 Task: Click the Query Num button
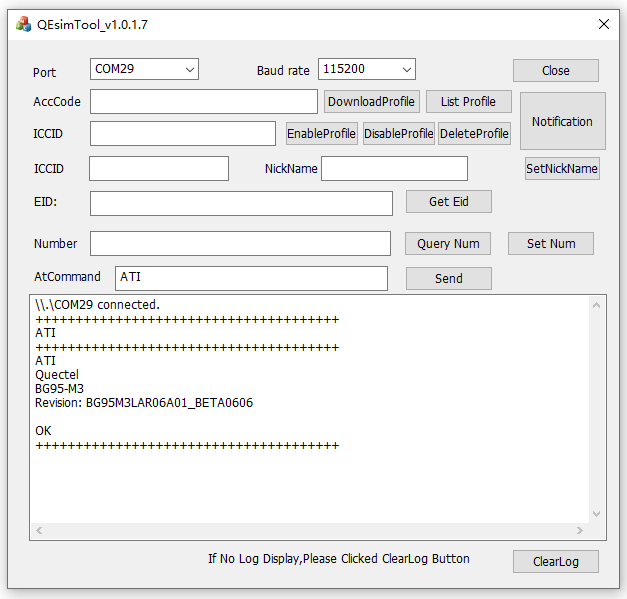point(448,244)
